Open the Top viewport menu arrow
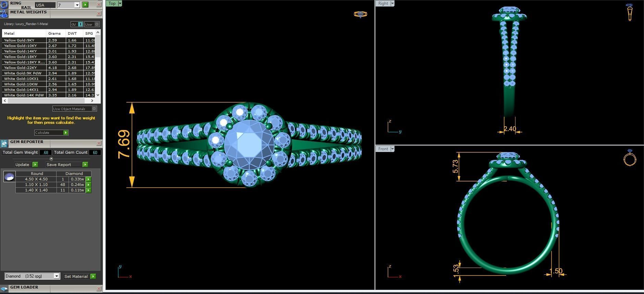Screen dimensions: 644x294 point(120,3)
